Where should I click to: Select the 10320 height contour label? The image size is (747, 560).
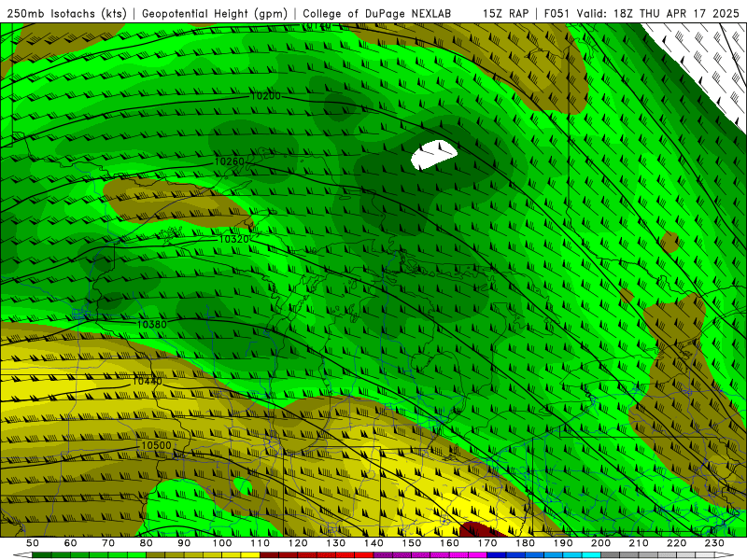[x=234, y=239]
